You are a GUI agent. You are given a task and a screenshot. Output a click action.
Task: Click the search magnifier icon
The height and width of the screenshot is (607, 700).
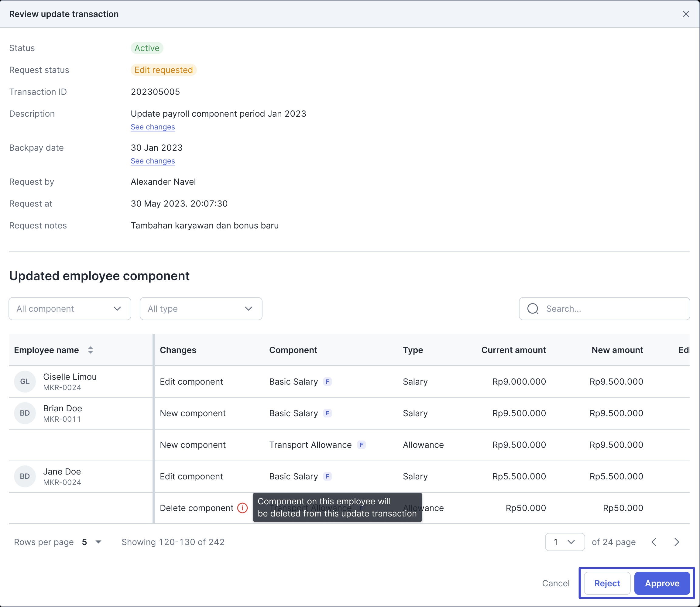pyautogui.click(x=533, y=309)
